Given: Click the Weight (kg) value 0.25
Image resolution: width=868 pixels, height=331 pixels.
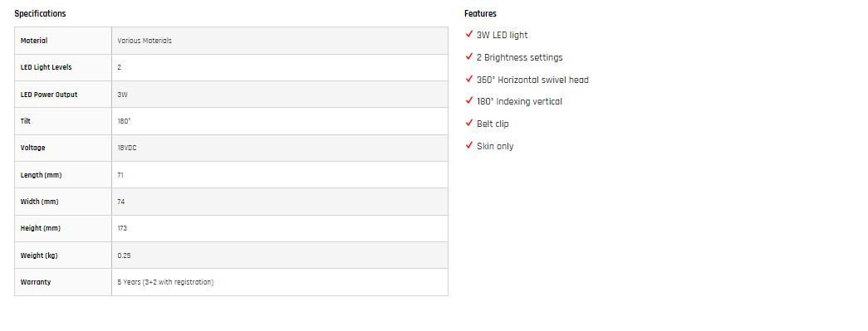Looking at the screenshot, I should [x=124, y=256].
